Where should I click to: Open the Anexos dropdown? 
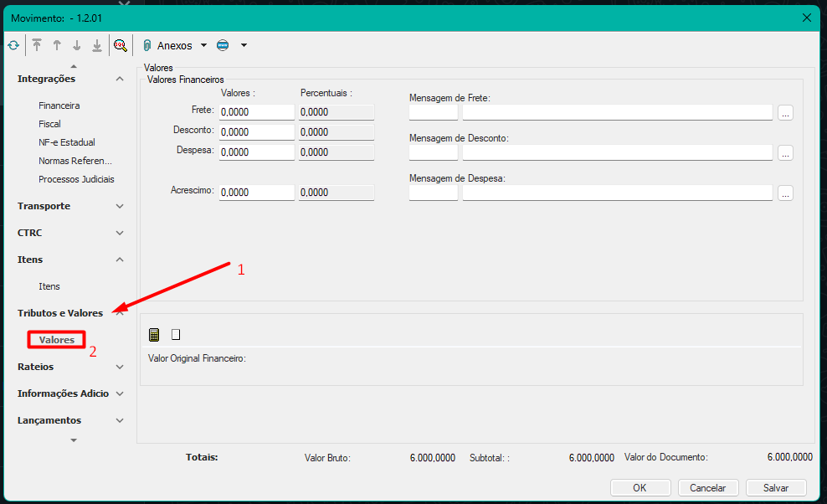[203, 46]
